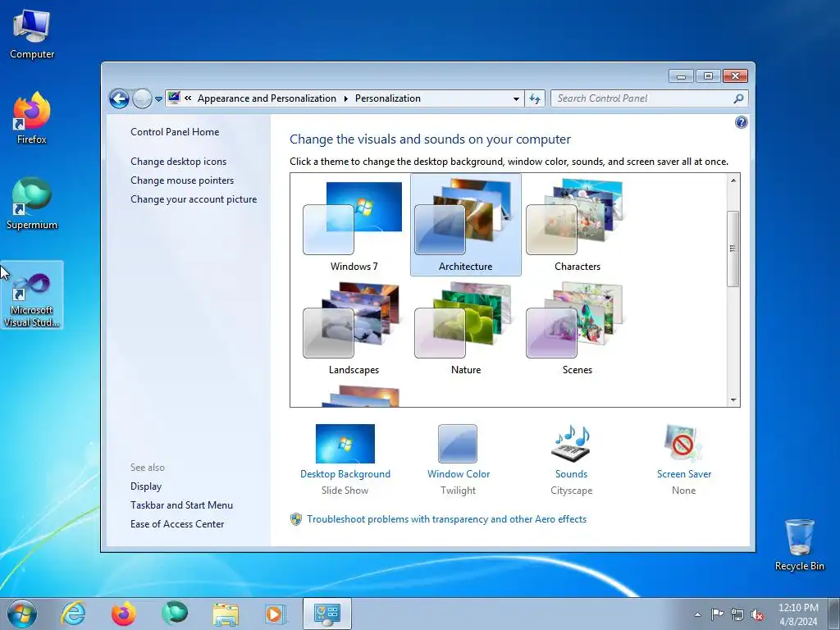Select the Scenes theme
This screenshot has height=630, width=840.
tap(577, 328)
